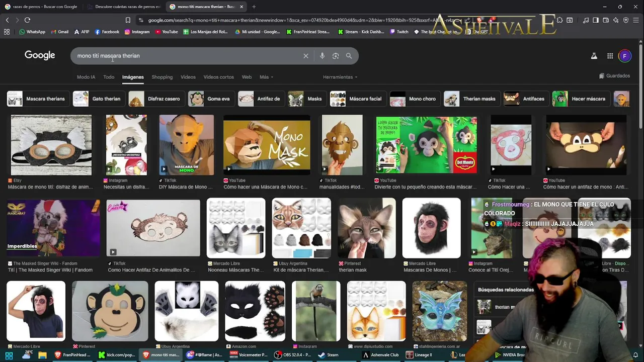Select the Shopping tab
This screenshot has height=362, width=644.
coord(162,77)
